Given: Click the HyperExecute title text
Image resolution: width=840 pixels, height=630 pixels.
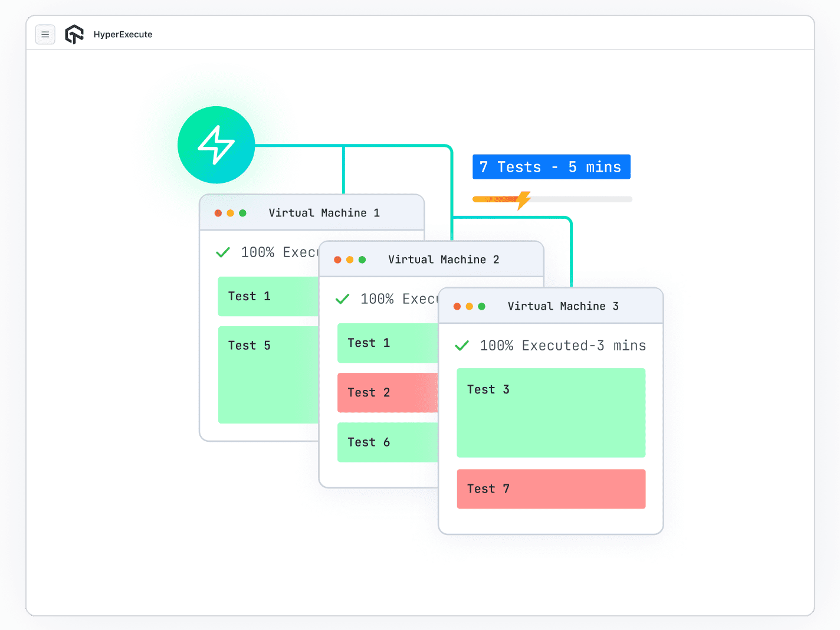Looking at the screenshot, I should [x=123, y=34].
